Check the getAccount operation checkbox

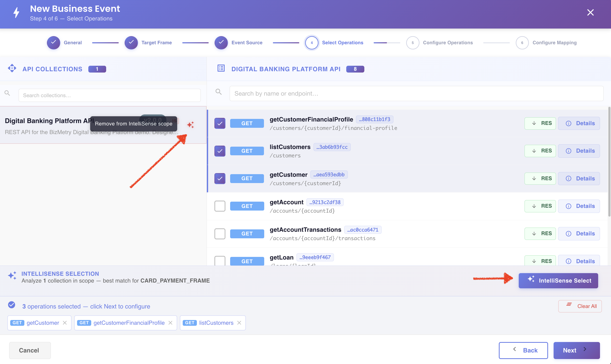click(220, 206)
